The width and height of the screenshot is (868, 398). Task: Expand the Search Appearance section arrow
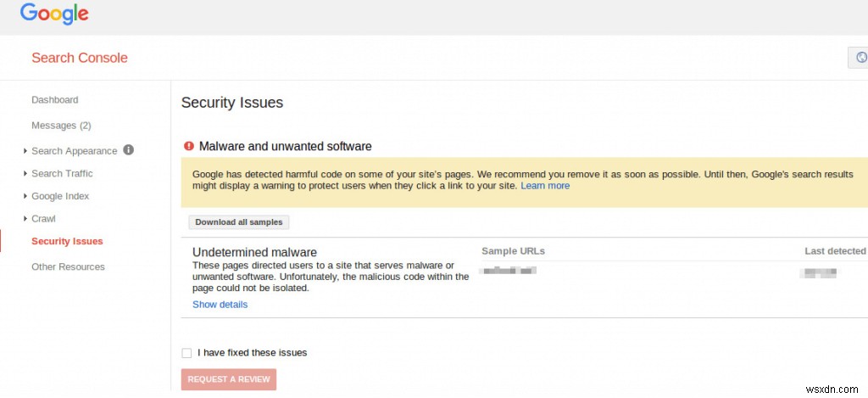[25, 151]
